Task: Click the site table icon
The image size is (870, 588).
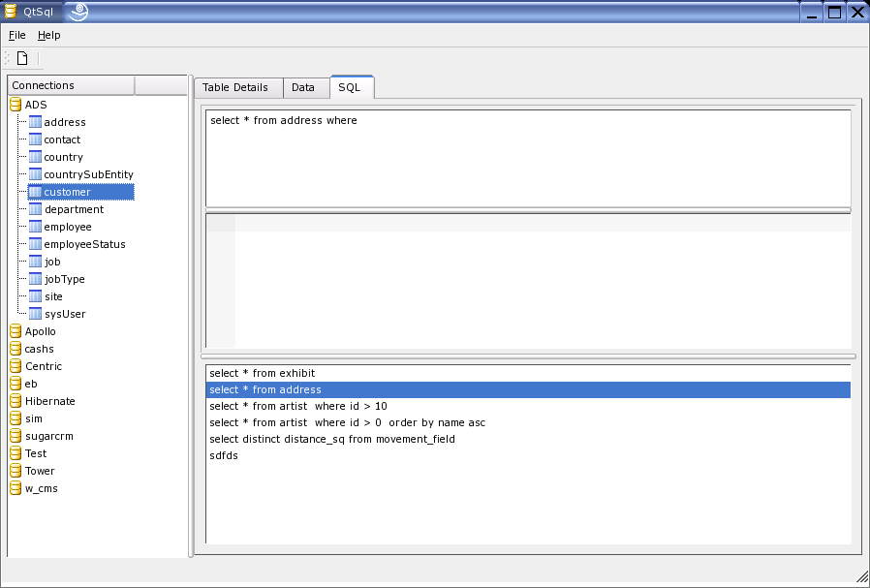Action: tap(35, 296)
